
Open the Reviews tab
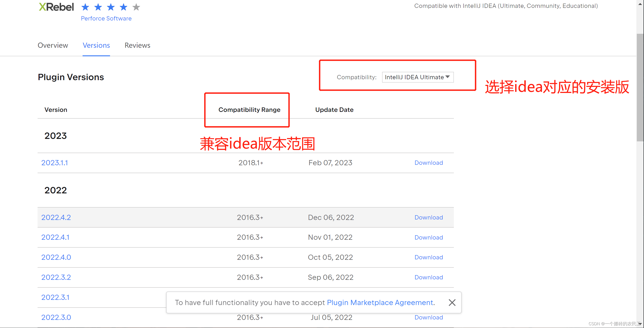[137, 45]
